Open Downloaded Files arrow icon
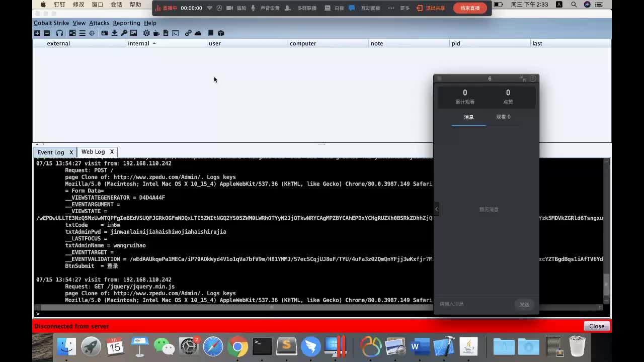Screen dimensions: 644x362 click(114, 33)
